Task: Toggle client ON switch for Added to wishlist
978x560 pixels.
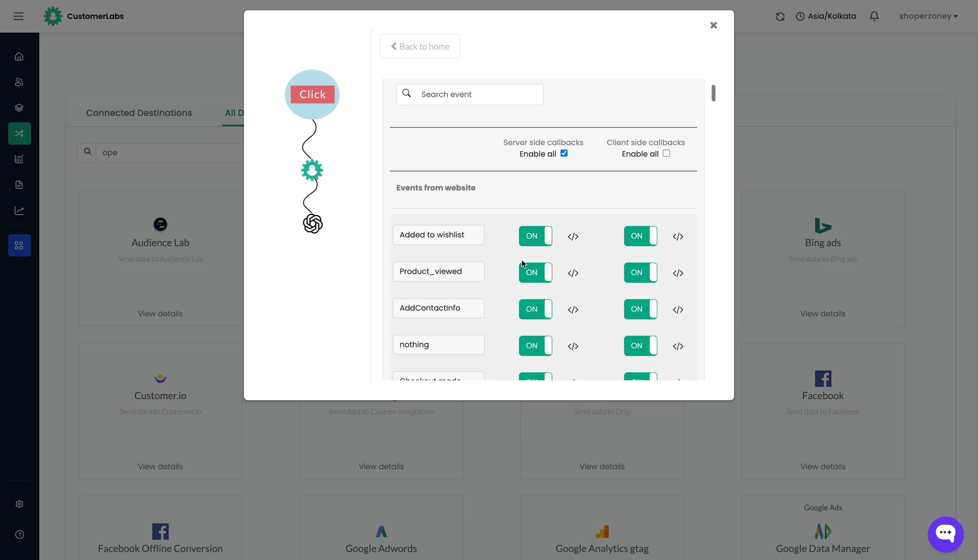Action: click(x=640, y=236)
